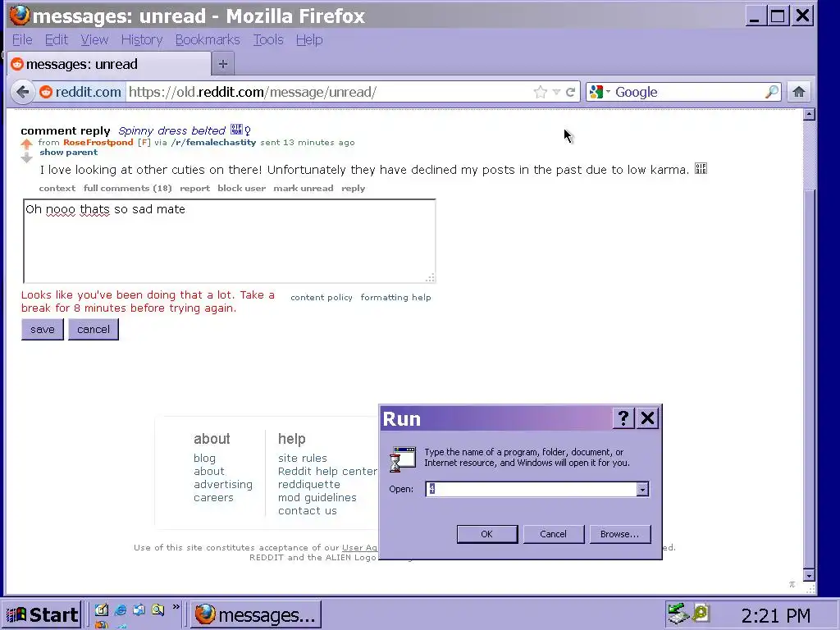840x630 pixels.
Task: Click the yellow key tray icon
Action: (701, 613)
